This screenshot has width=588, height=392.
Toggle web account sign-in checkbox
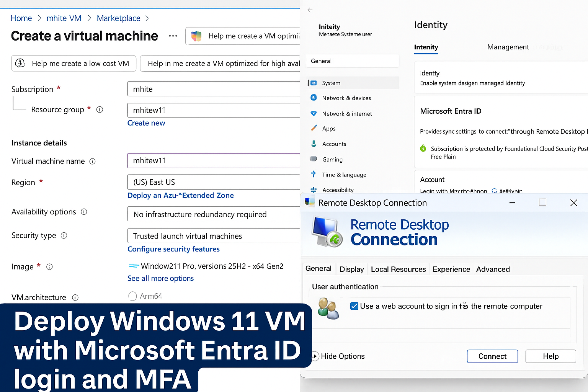(x=354, y=306)
